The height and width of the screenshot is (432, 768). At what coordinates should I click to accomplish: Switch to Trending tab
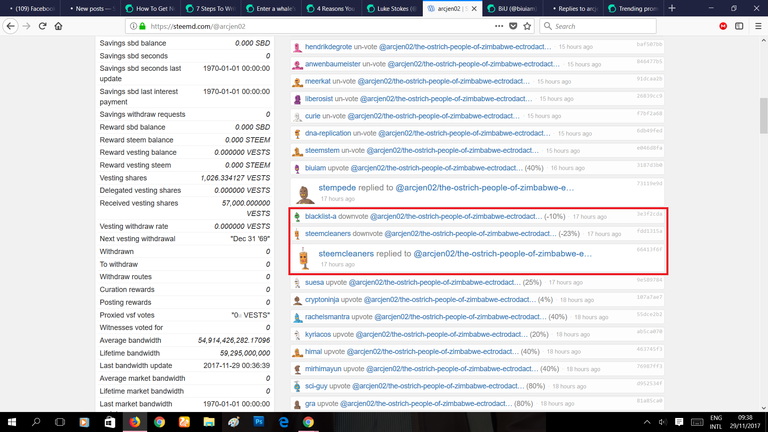(634, 8)
